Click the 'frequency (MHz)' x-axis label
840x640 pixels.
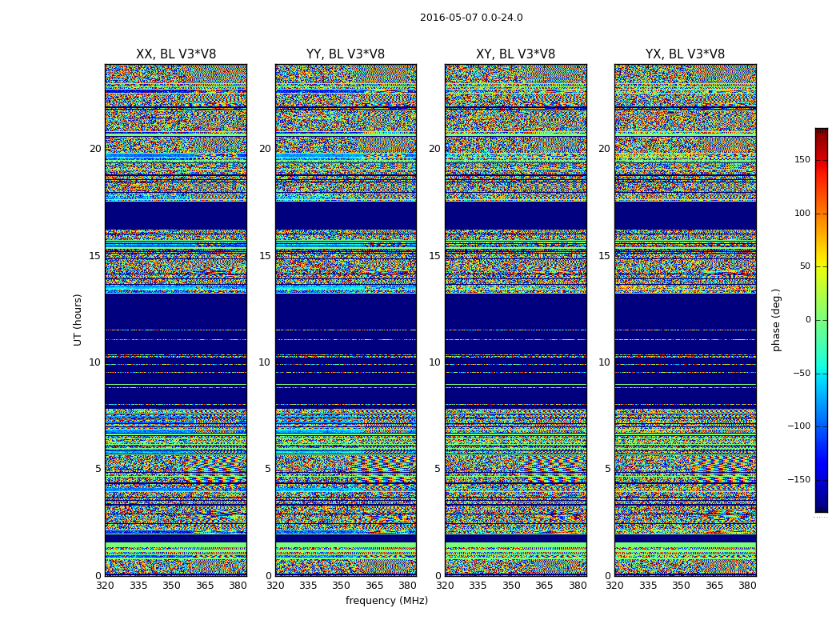pos(386,601)
